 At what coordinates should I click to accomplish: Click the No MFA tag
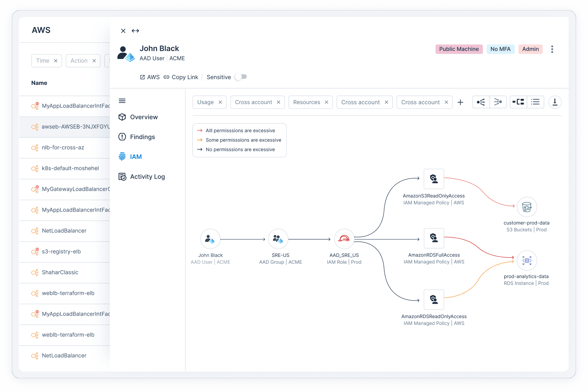(500, 49)
